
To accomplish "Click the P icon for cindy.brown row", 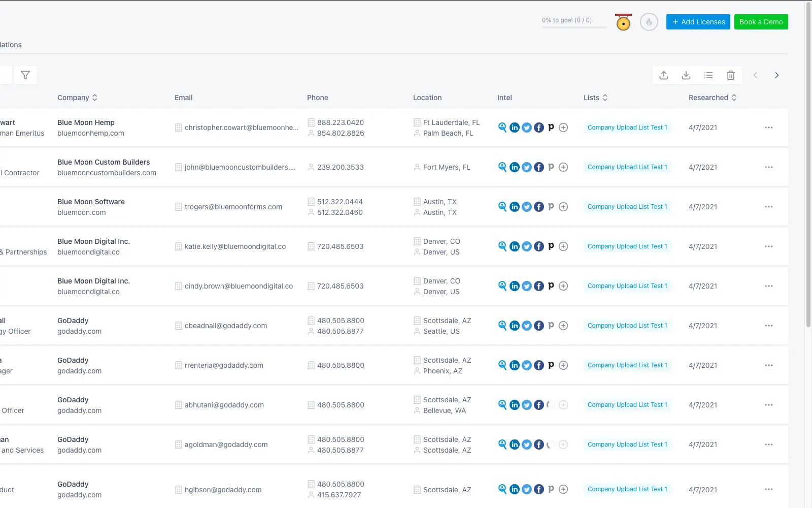I will (551, 285).
